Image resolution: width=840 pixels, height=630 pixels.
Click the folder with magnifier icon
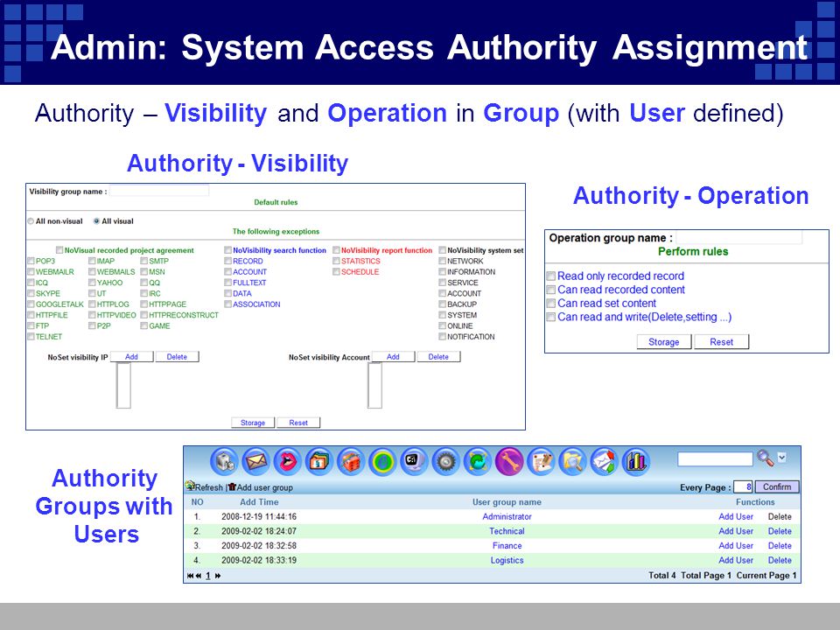(x=572, y=461)
